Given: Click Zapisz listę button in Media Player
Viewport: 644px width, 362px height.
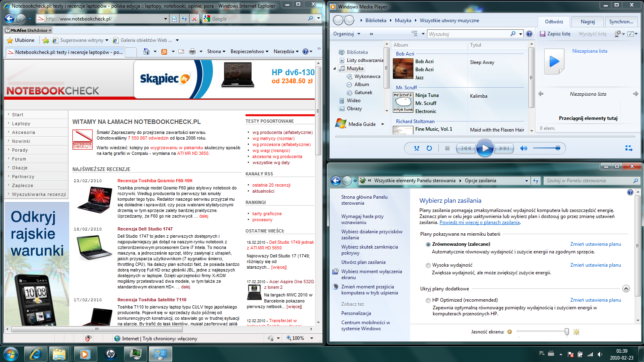Looking at the screenshot, I should click(555, 34).
